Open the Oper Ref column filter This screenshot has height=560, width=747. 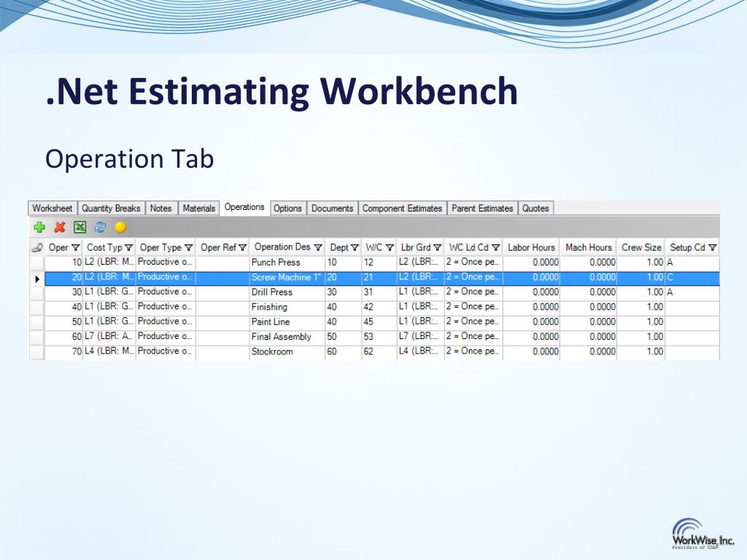(242, 248)
